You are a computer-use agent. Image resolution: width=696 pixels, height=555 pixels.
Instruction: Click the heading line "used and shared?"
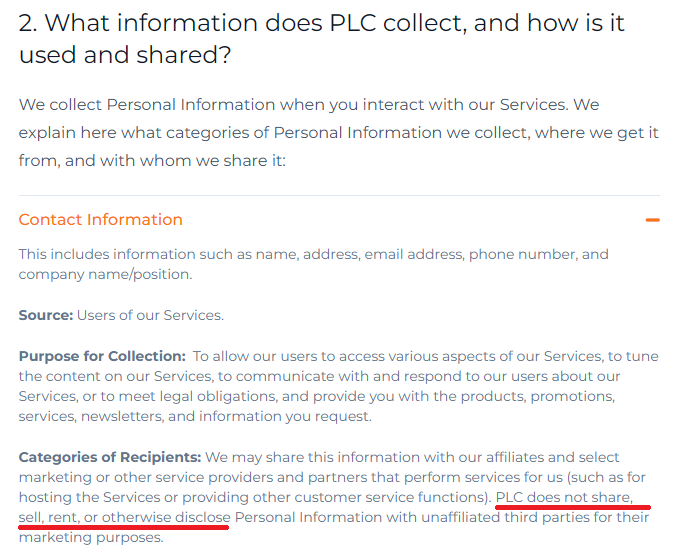click(125, 55)
